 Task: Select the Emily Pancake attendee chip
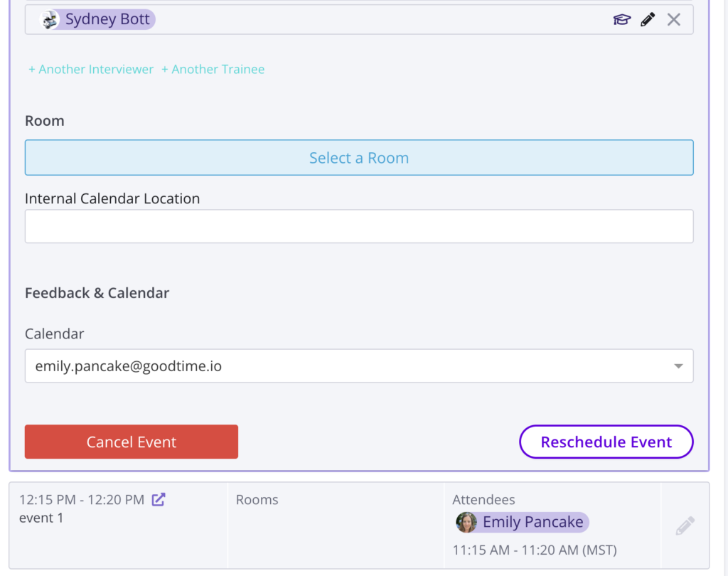(522, 522)
